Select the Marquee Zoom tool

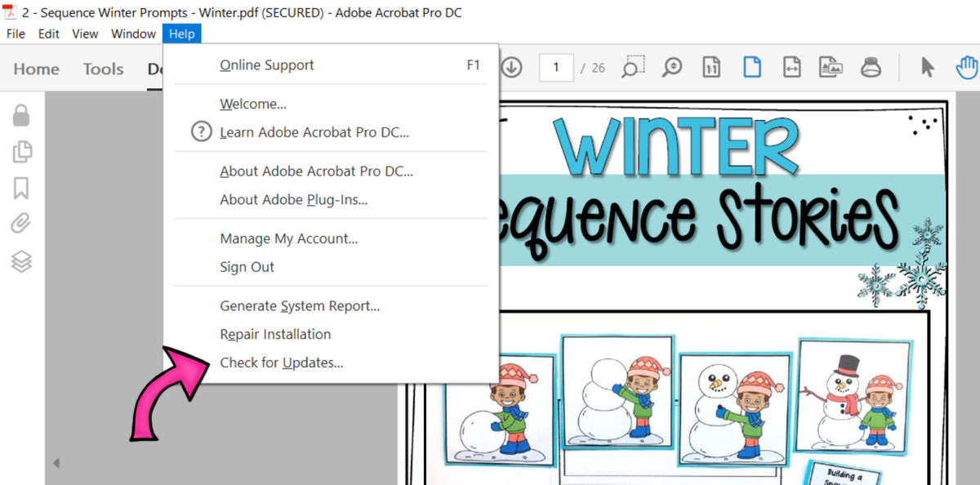(633, 68)
